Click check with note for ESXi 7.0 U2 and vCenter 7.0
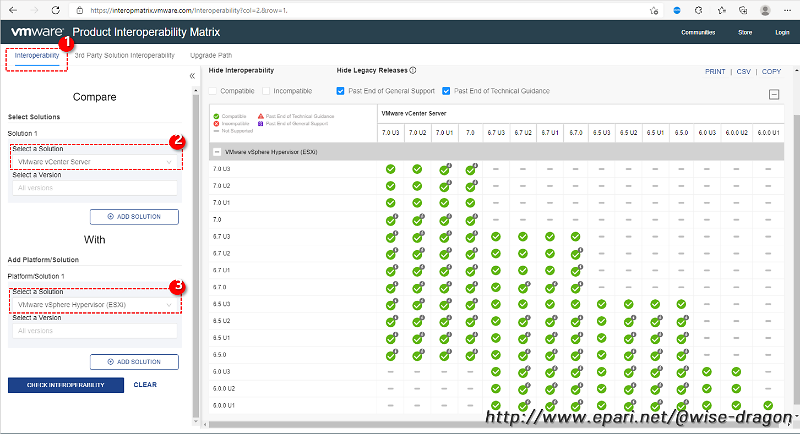Viewport: 800px width, 434px height. [x=471, y=186]
